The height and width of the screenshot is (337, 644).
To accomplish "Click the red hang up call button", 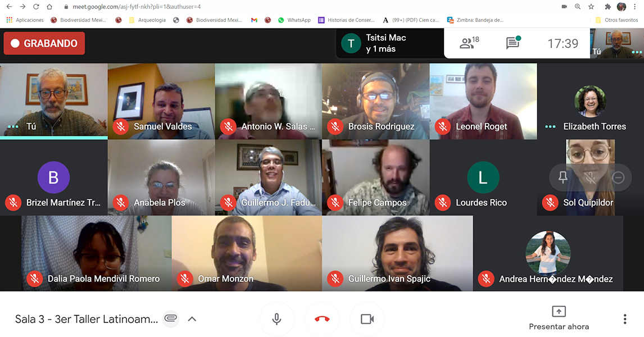I will tap(322, 319).
